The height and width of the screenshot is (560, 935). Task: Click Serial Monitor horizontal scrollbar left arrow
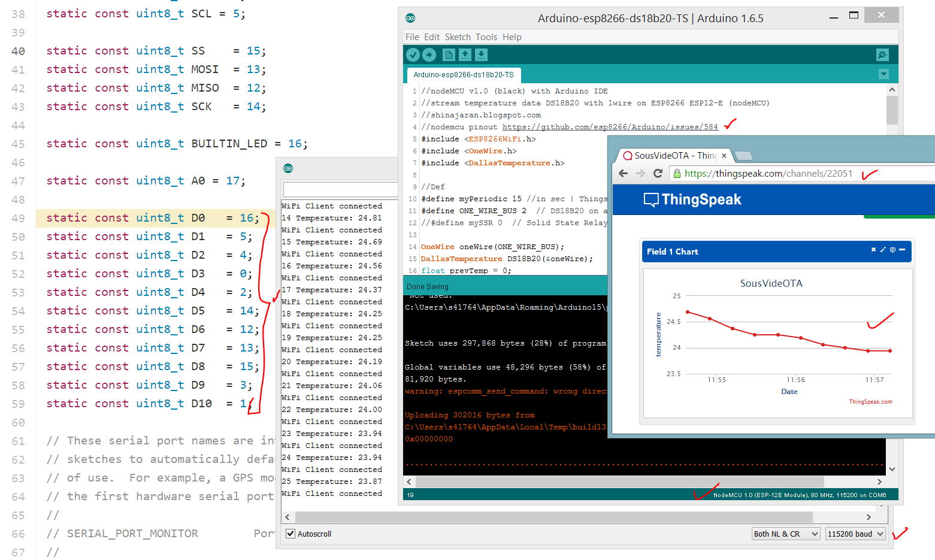coord(288,517)
